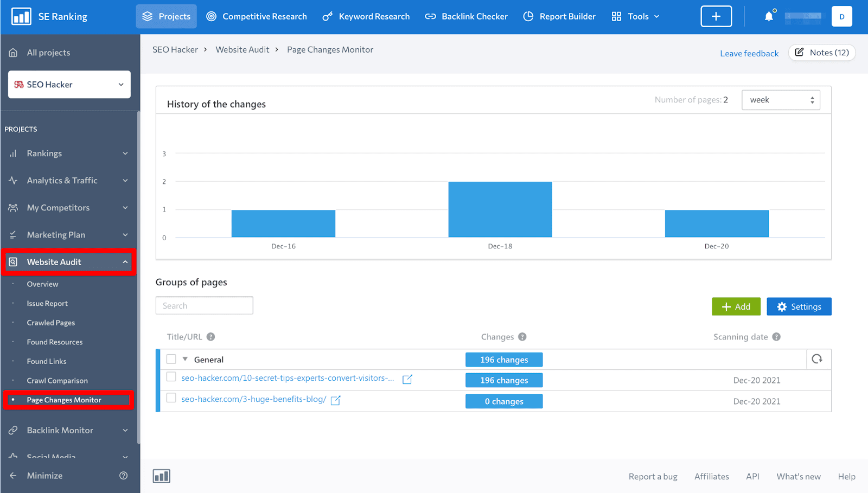The height and width of the screenshot is (493, 868).
Task: Click the All projects home icon
Action: tap(13, 53)
